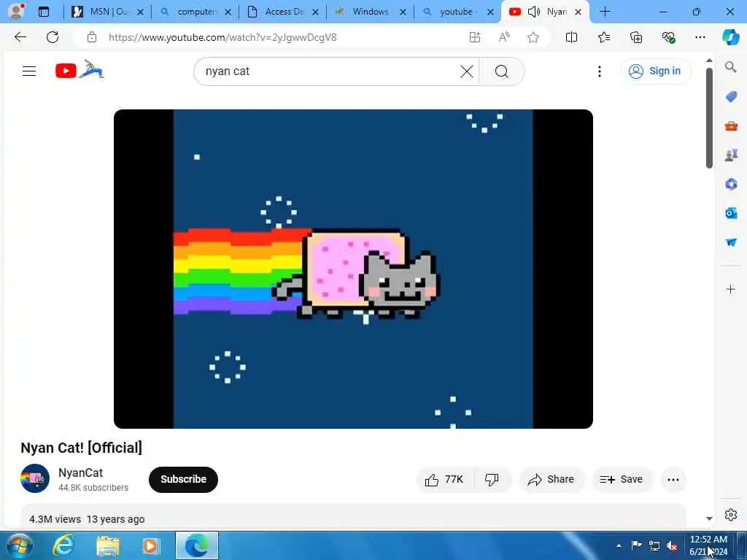
Task: Open Collections panel
Action: [636, 37]
